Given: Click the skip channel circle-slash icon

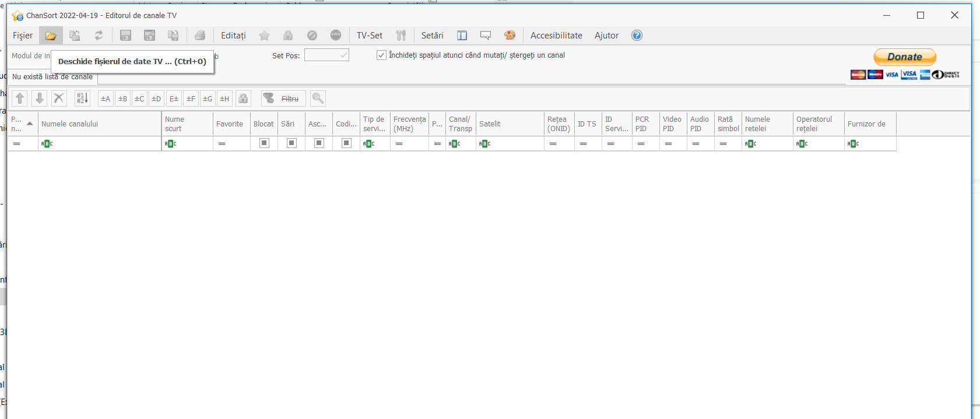Looking at the screenshot, I should point(312,36).
